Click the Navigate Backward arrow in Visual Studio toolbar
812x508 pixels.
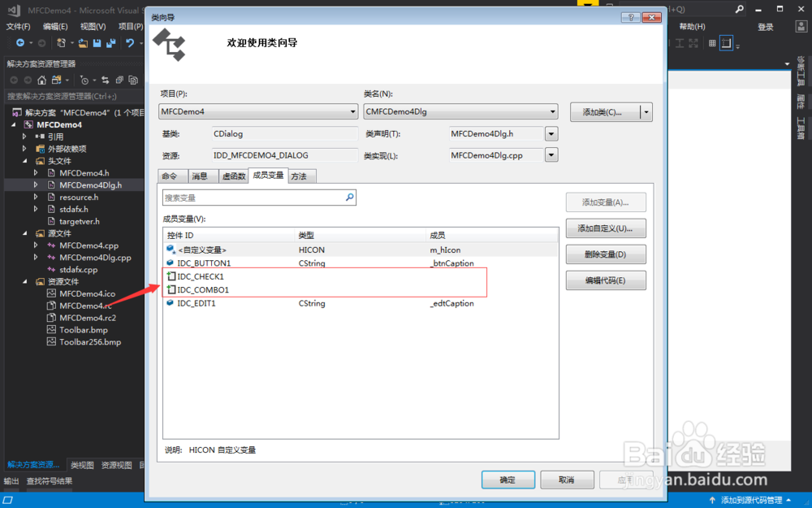20,43
